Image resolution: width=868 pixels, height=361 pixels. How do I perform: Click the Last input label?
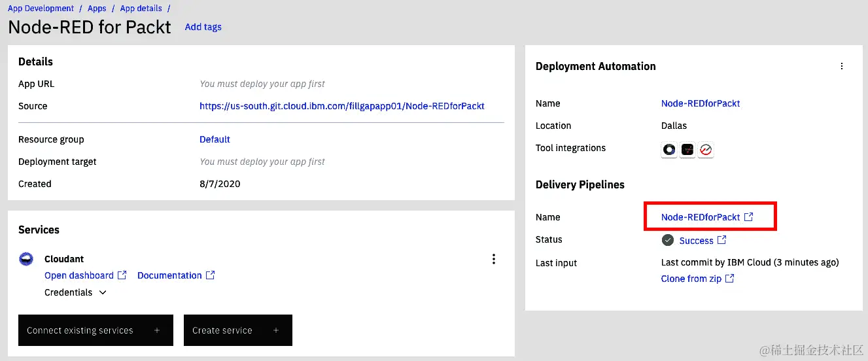point(557,263)
